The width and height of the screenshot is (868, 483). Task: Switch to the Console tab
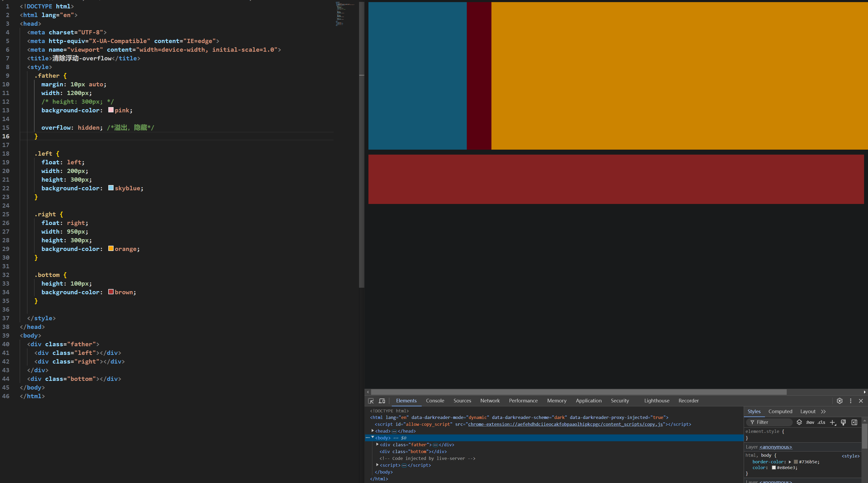coord(435,401)
